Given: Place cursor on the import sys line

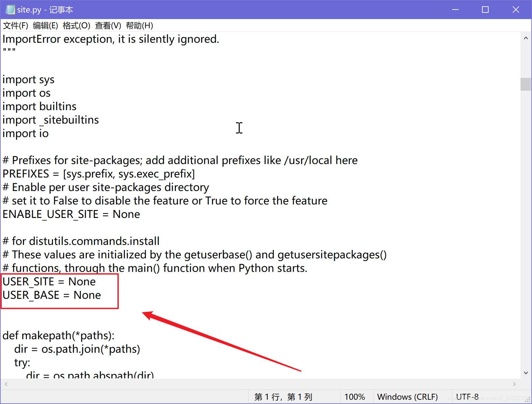Looking at the screenshot, I should pyautogui.click(x=28, y=79).
